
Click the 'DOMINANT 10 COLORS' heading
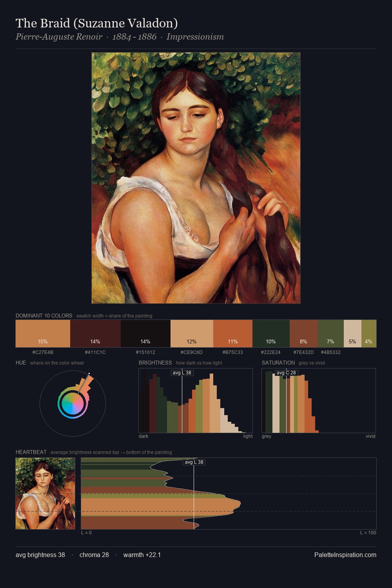tap(44, 316)
